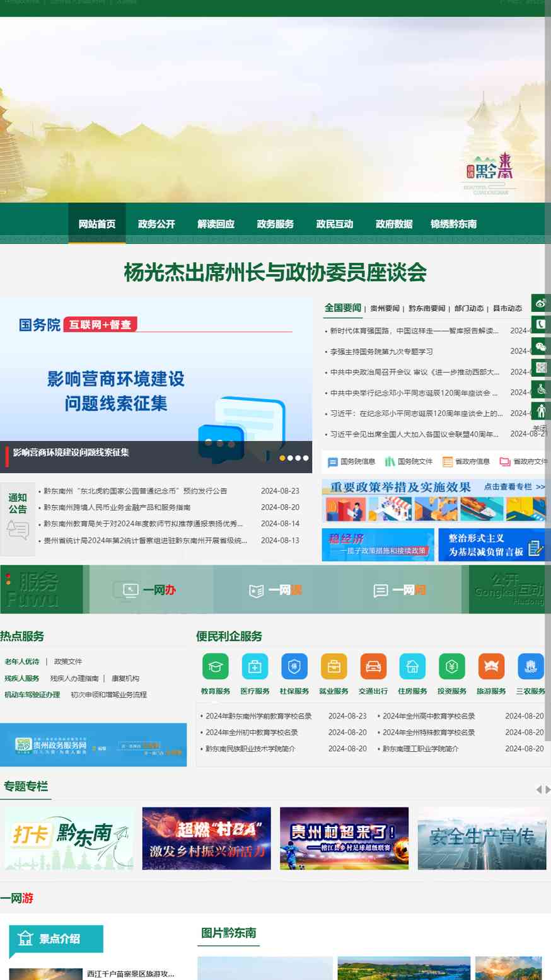Open the 安全生产宣传 topic thumbnail

point(482,838)
